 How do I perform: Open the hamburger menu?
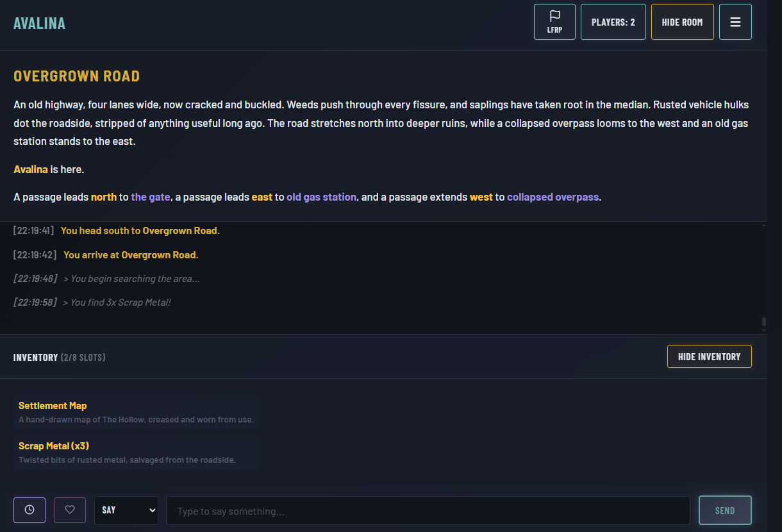tap(735, 22)
